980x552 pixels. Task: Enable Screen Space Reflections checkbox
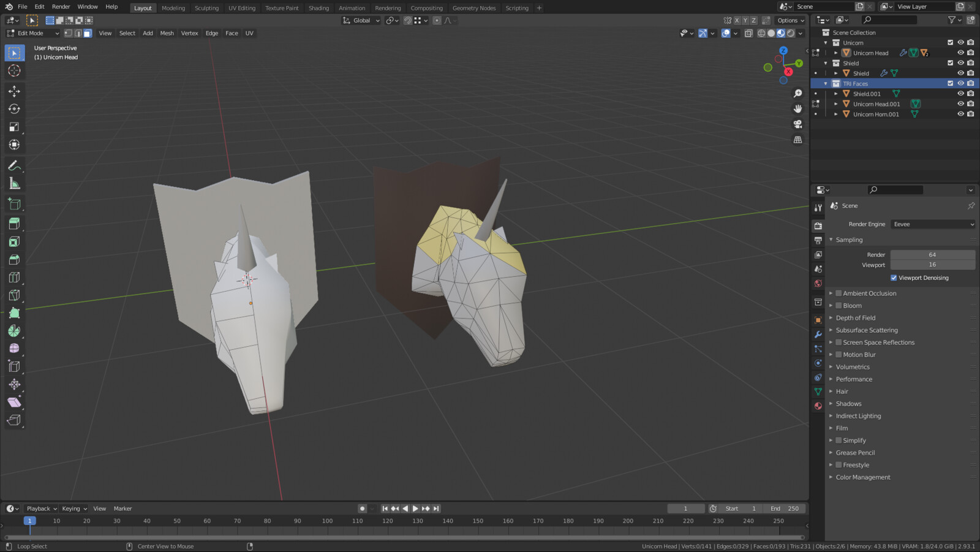[x=839, y=342]
